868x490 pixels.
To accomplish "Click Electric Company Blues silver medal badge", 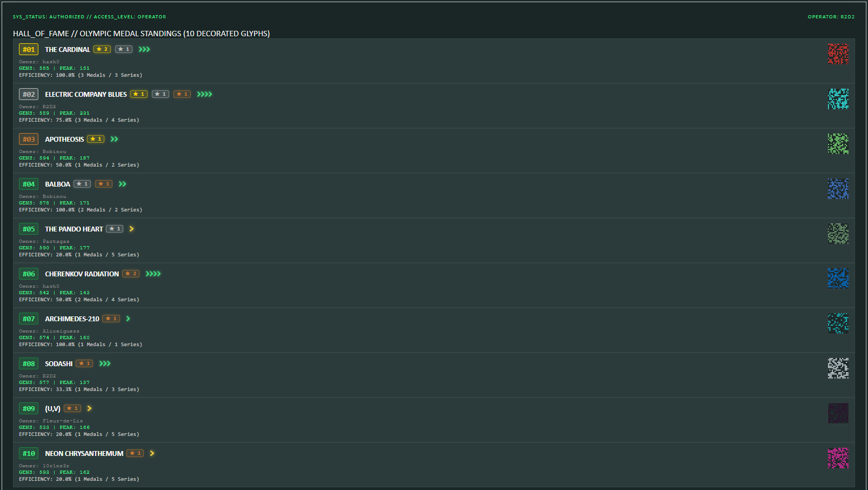I will [161, 94].
